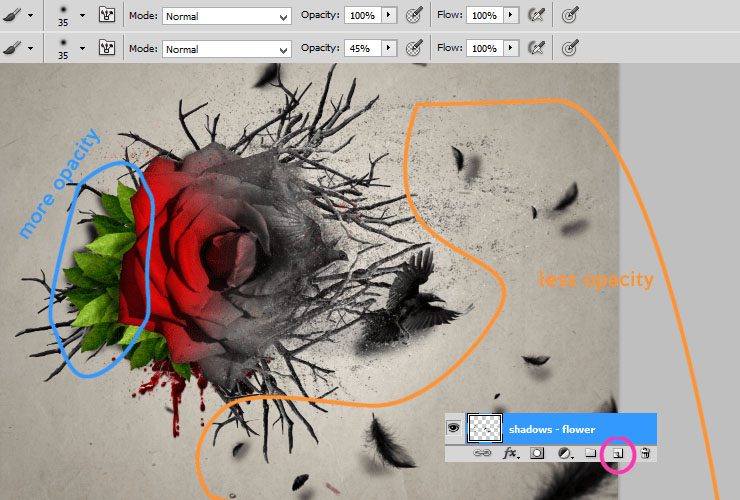The height and width of the screenshot is (500, 740).
Task: Click Create new group folder icon
Action: 591,453
